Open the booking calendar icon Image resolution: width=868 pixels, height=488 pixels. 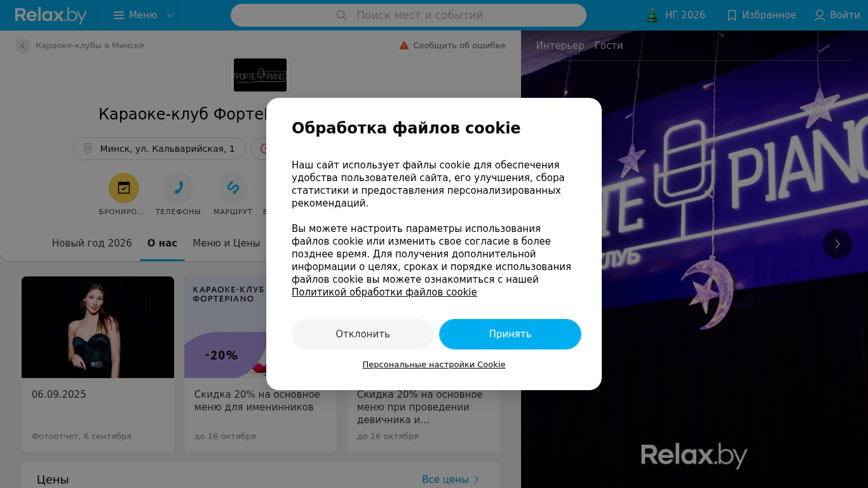coord(124,188)
